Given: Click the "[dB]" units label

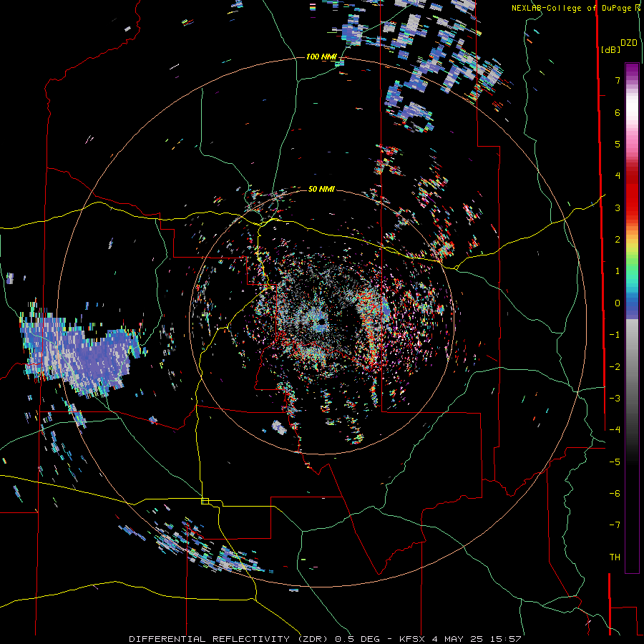Looking at the screenshot, I should point(610,49).
